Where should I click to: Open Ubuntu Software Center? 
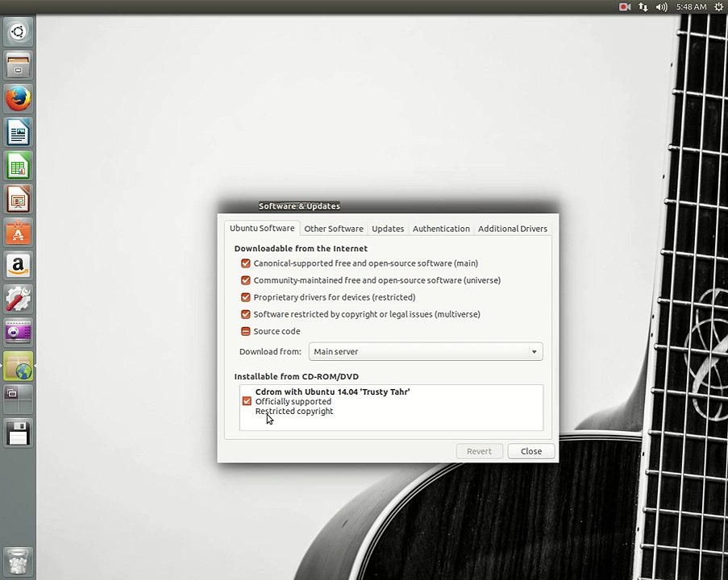tap(18, 232)
